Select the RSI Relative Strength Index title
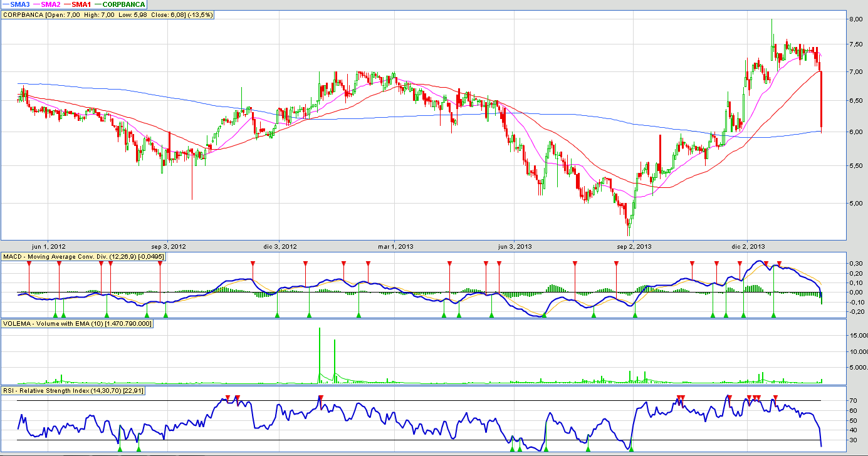 (73, 391)
